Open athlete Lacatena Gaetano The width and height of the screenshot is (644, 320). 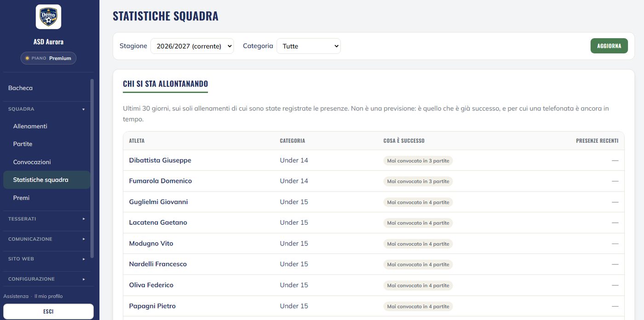158,222
